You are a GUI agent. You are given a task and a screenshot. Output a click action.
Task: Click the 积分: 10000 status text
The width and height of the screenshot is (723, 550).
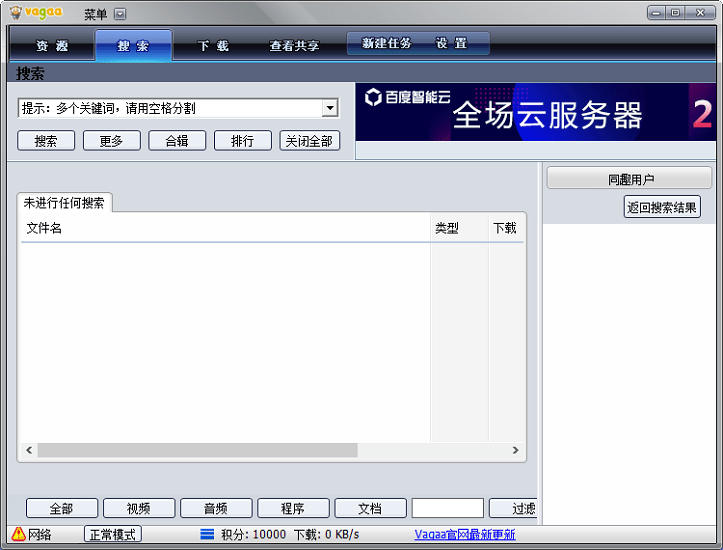(x=254, y=534)
